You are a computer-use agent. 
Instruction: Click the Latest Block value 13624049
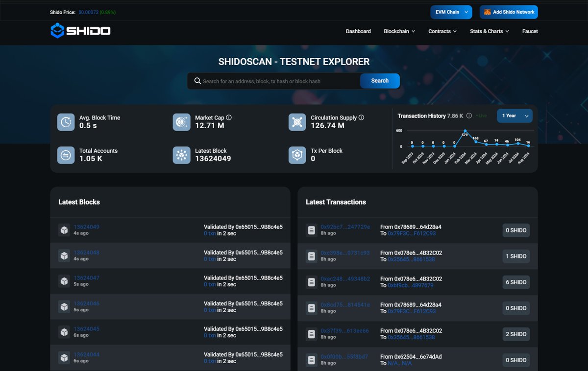[213, 159]
